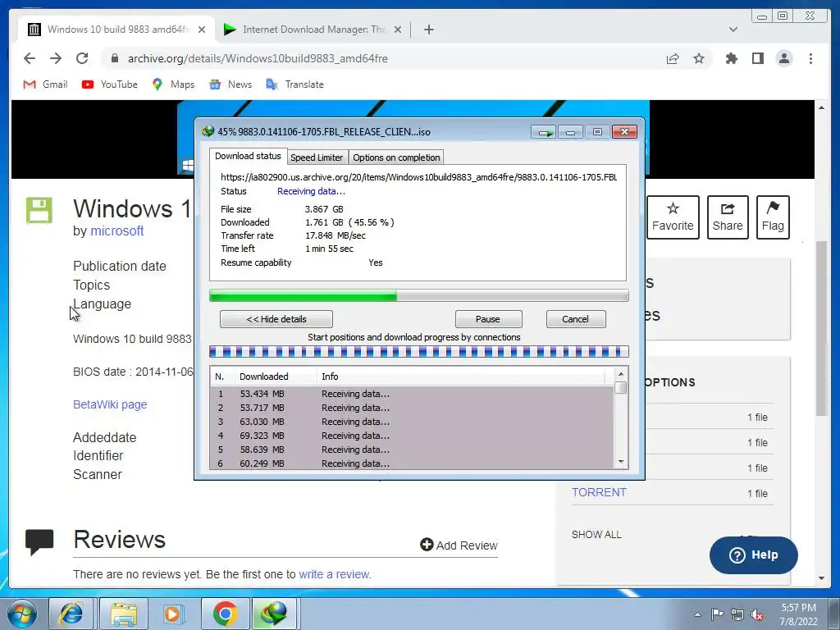Click the Share button on archive page

click(x=728, y=217)
